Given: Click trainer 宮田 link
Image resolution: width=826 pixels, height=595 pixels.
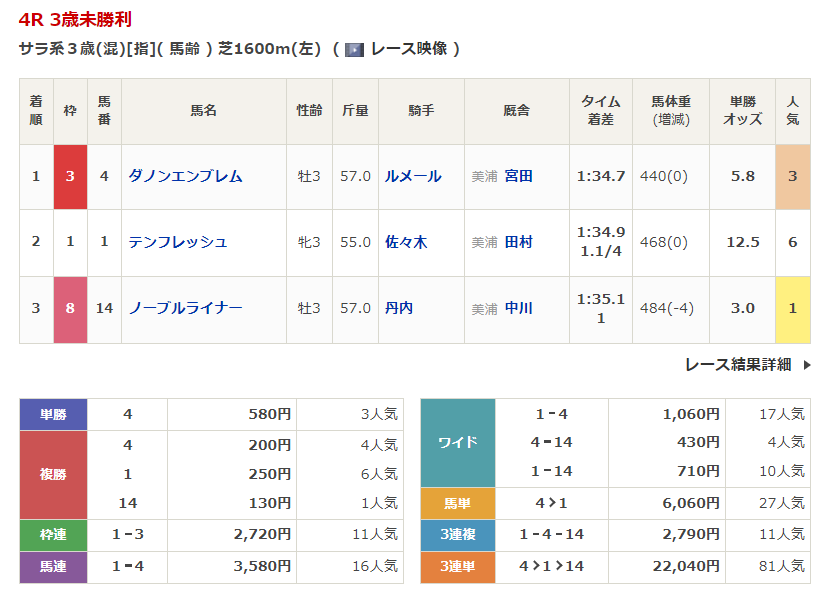Looking at the screenshot, I should (x=518, y=176).
